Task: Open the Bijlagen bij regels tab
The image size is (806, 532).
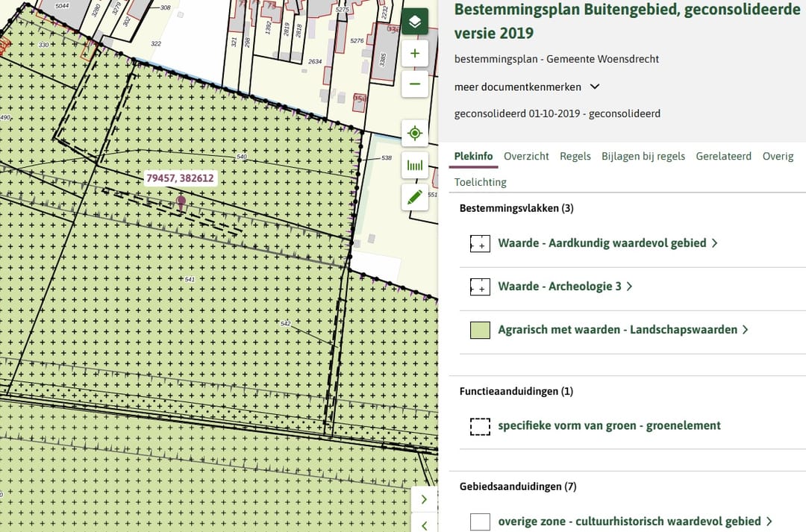Action: point(643,156)
